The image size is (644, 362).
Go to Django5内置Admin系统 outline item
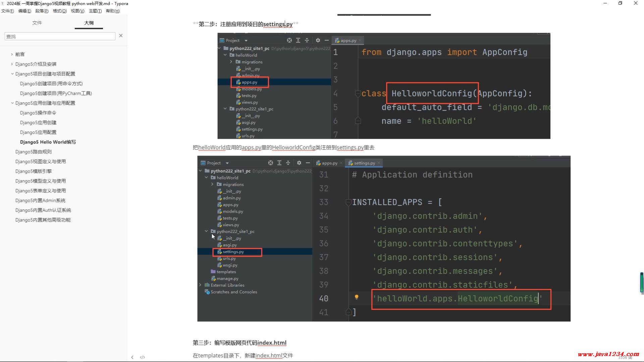(40, 200)
